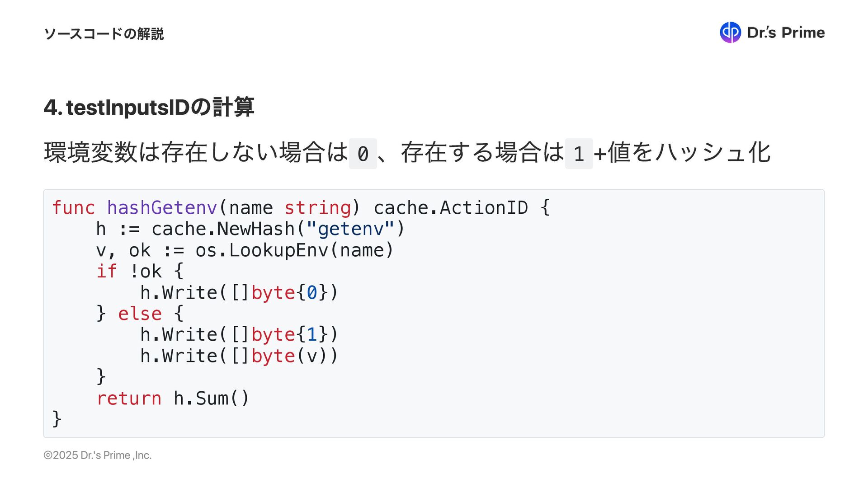Click the hashGetenv function name
The image size is (868, 488).
pyautogui.click(x=162, y=208)
